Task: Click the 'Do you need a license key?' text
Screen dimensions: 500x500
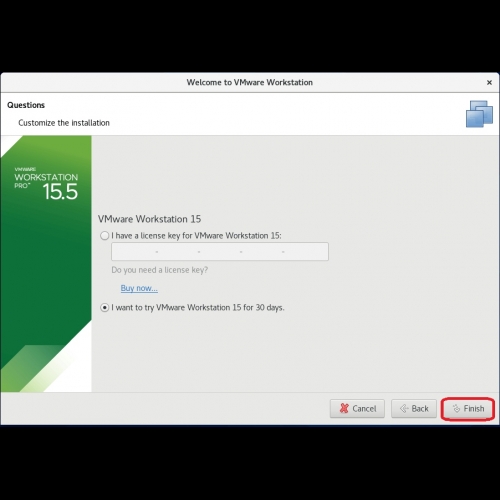Action: point(160,270)
